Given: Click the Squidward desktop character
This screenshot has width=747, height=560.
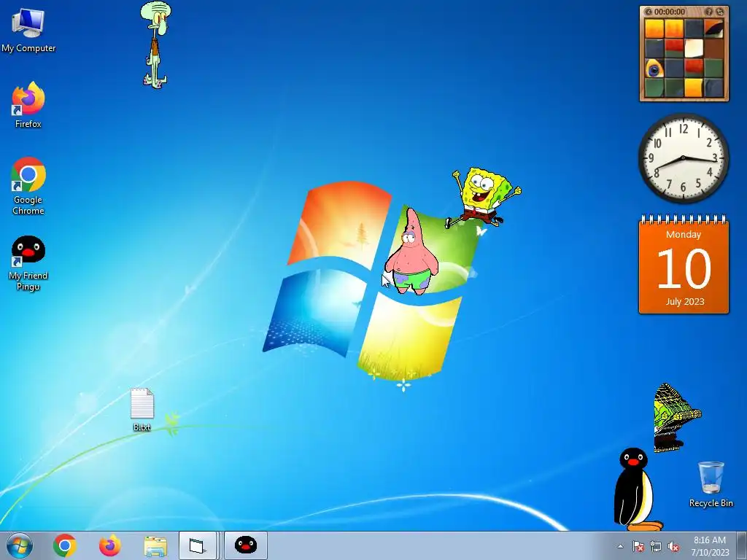Looking at the screenshot, I should point(156,44).
